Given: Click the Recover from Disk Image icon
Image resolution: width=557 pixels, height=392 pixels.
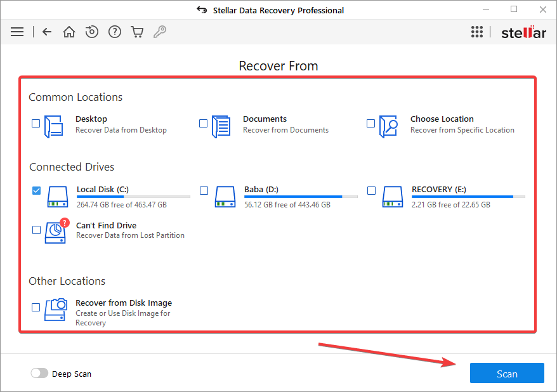Looking at the screenshot, I should pyautogui.click(x=56, y=310).
